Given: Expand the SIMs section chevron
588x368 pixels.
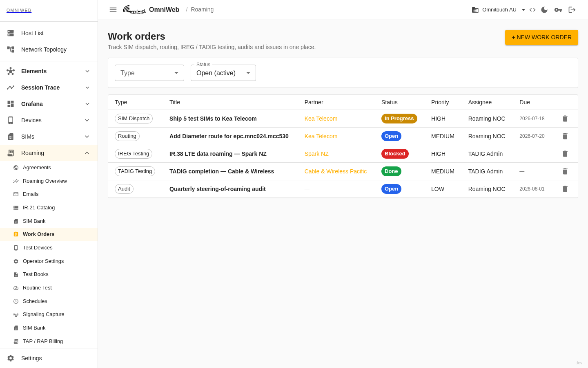Looking at the screenshot, I should 87,137.
